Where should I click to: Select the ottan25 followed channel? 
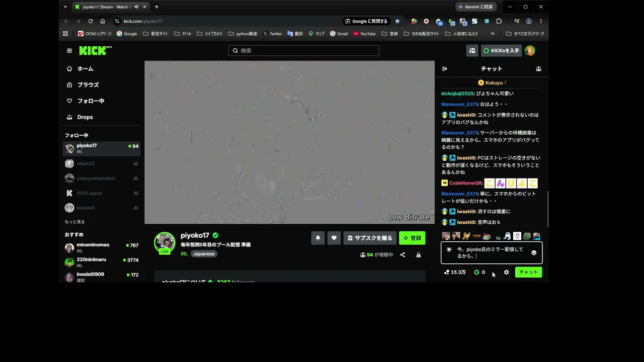pos(102,163)
